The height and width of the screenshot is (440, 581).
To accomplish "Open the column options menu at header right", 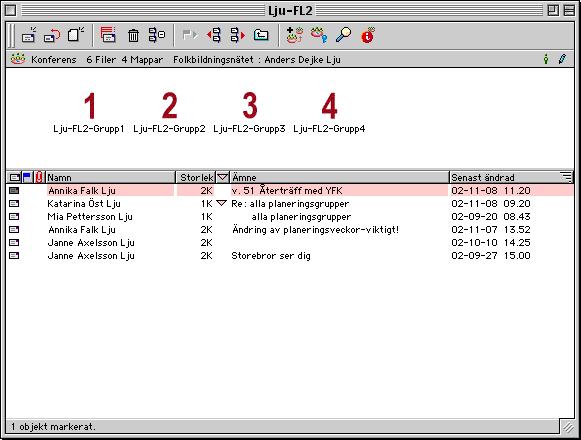I will click(x=567, y=177).
